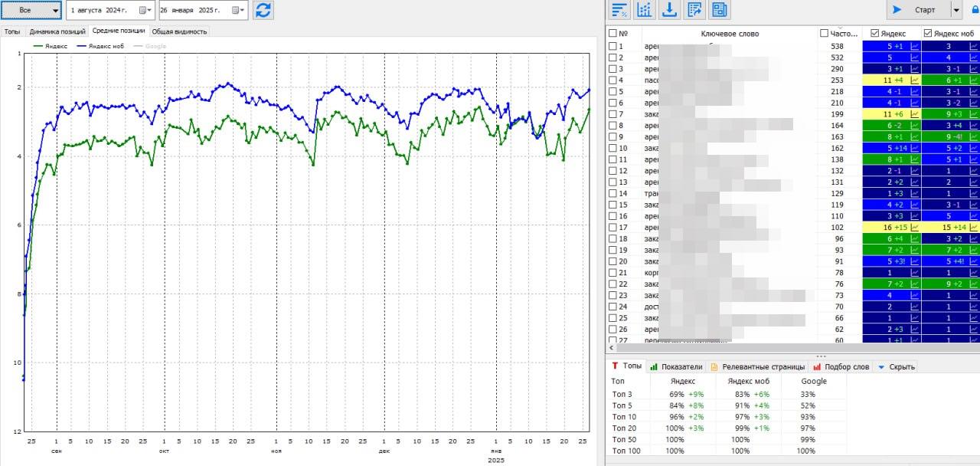Uncheck the Яндекс моб column checkbox

coord(928,34)
